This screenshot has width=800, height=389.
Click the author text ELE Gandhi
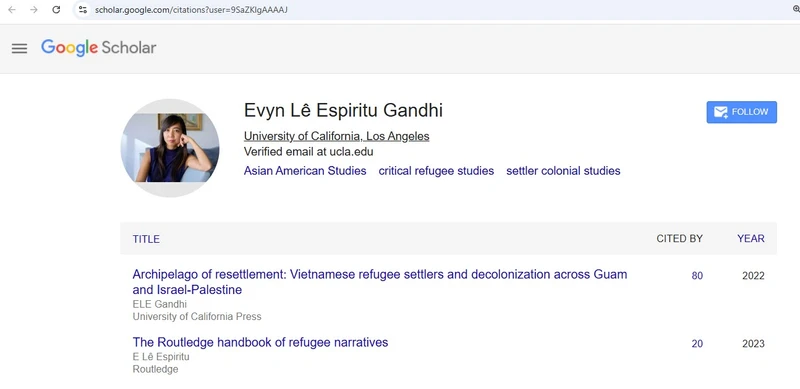(160, 304)
